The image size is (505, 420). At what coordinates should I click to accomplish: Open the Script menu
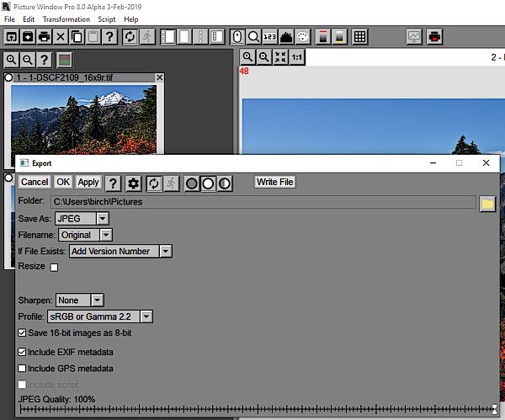click(x=107, y=19)
